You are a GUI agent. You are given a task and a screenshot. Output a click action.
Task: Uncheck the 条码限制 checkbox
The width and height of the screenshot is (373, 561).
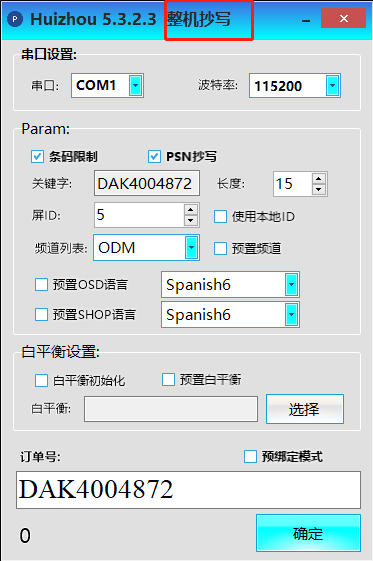pos(37,157)
